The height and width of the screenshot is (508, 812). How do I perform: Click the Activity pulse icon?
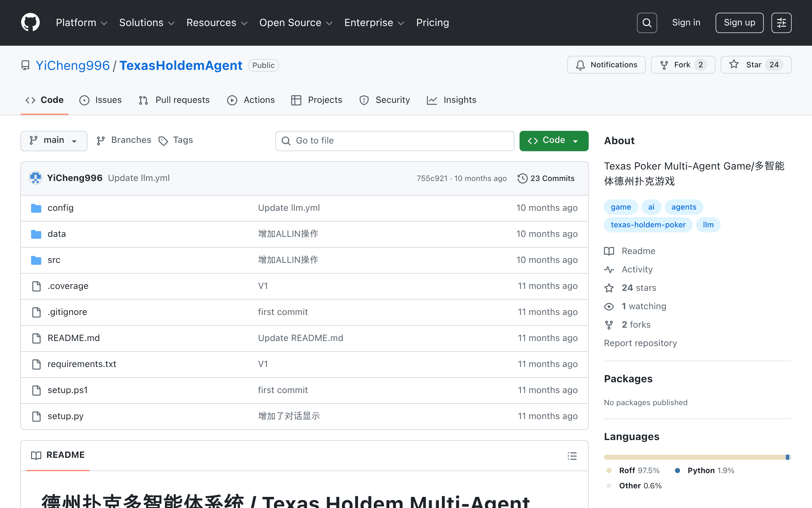click(609, 270)
